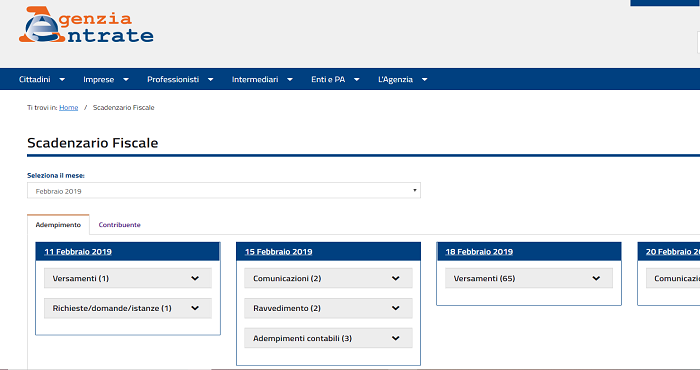Click the arrow next to Imprese
700x370 pixels.
(126, 79)
